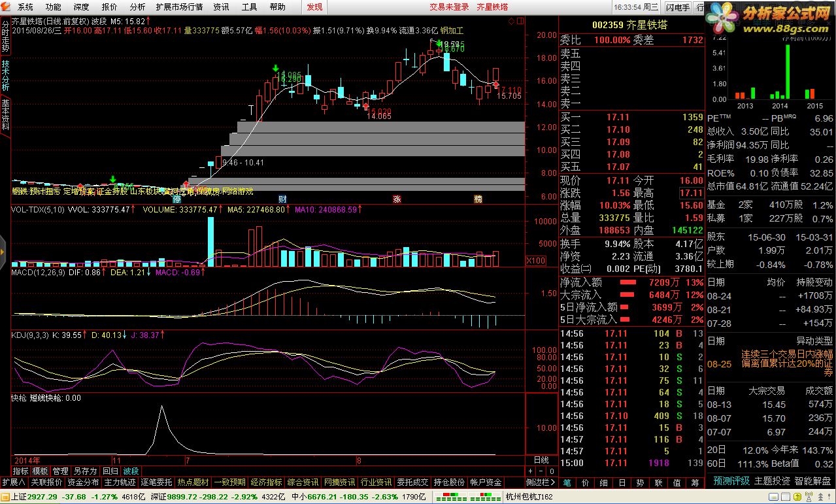This screenshot has width=836, height=504.
Task: Click the 停 marker icon under the chart
Action: tap(176, 199)
